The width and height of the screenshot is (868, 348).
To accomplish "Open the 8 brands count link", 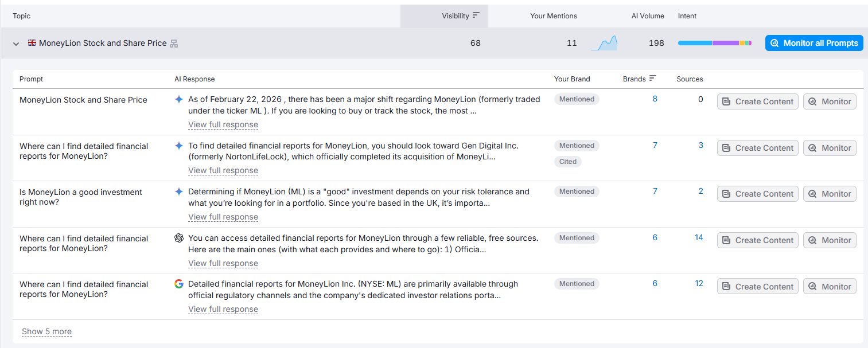I will coord(655,99).
